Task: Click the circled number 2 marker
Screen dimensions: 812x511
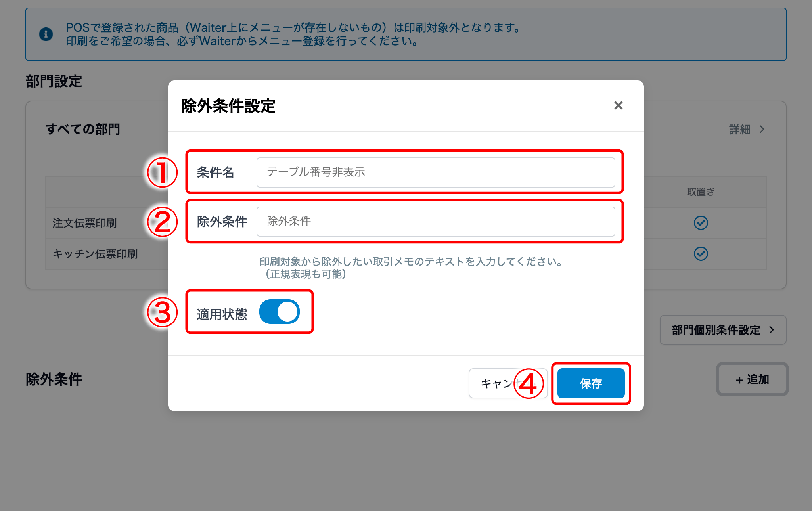Action: 162,222
